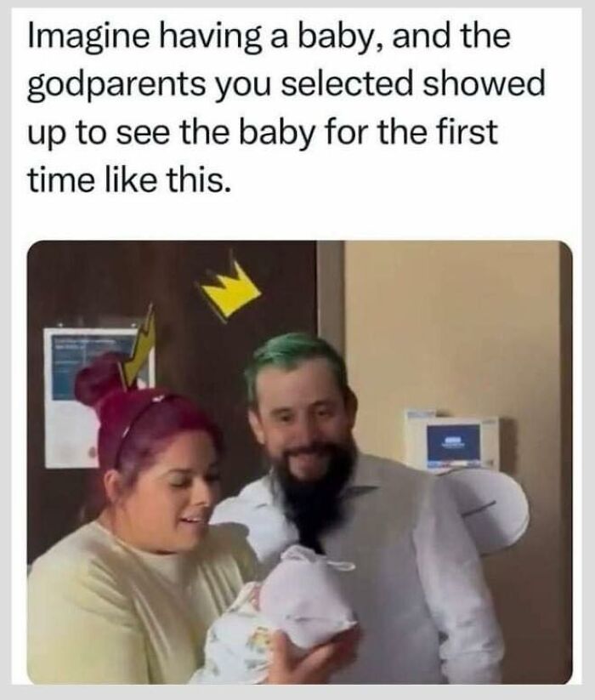Screen dimensions: 595x700
Task: Click the headband in the woman's hair
Action: [141, 421]
